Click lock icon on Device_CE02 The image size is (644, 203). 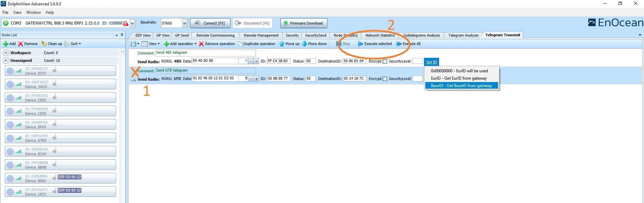54,96
